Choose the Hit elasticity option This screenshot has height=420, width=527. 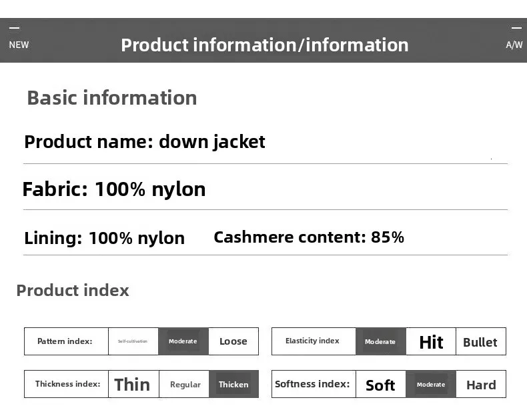(431, 342)
